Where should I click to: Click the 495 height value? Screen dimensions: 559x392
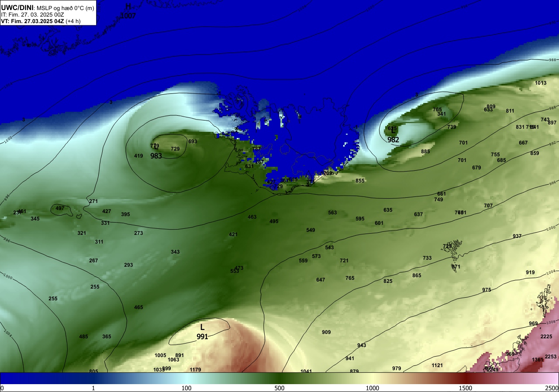274,221
